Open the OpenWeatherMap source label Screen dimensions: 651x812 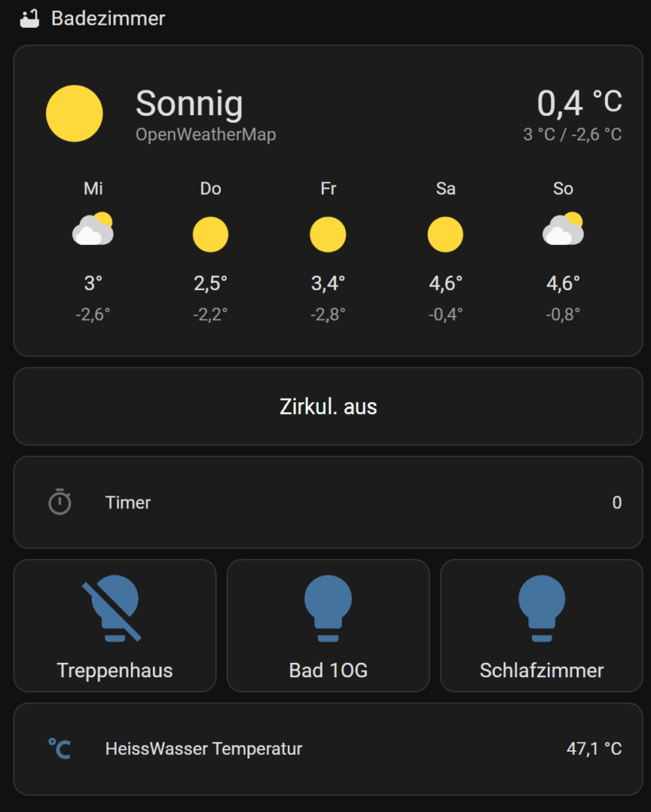click(x=205, y=135)
